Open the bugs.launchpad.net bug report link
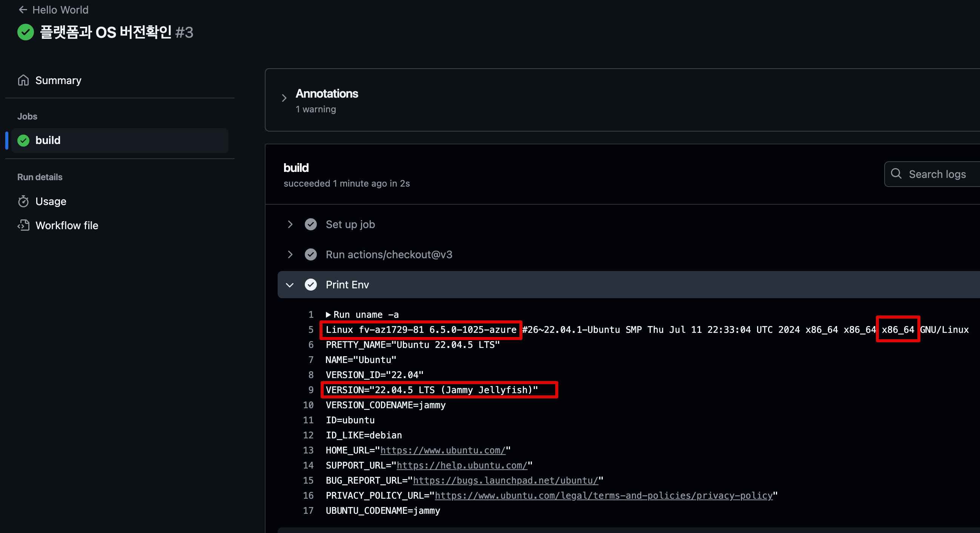980x533 pixels. [505, 481]
